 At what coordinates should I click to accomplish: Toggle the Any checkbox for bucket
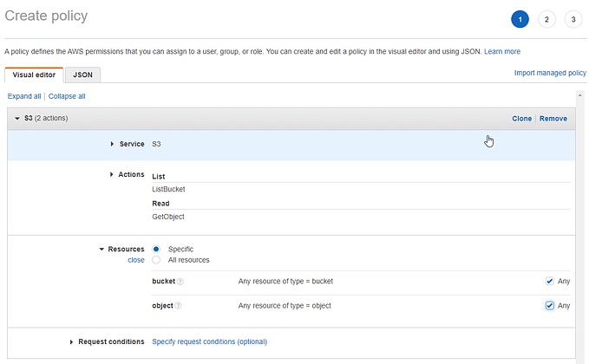pyautogui.click(x=550, y=281)
